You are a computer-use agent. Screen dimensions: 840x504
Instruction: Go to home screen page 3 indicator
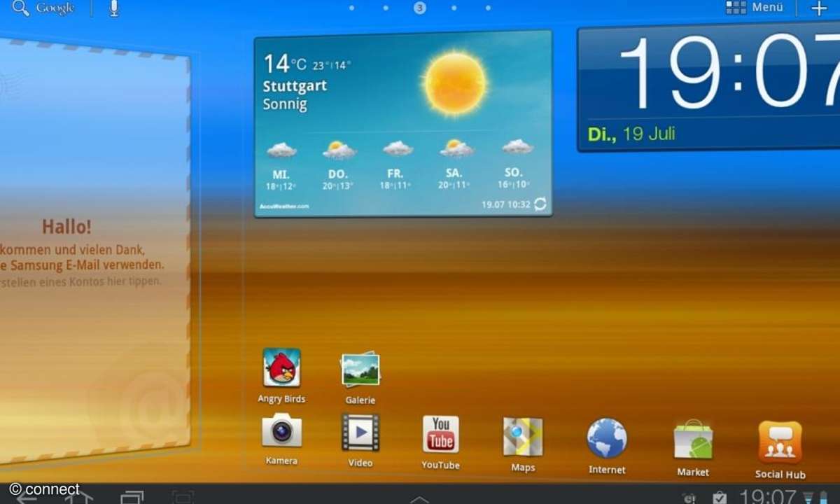[419, 8]
